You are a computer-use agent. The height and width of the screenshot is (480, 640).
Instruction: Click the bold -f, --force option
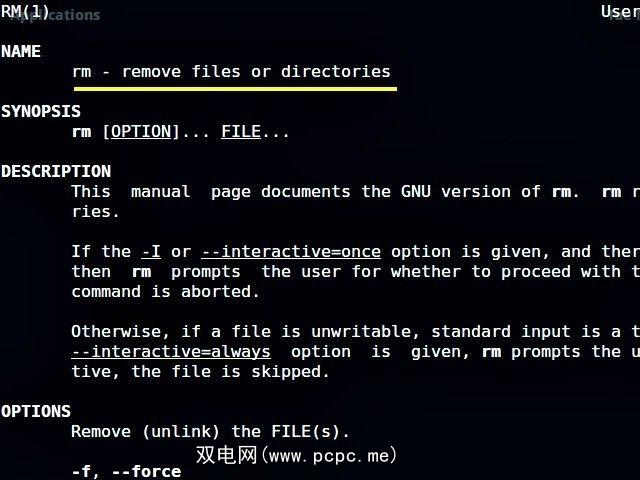point(126,470)
